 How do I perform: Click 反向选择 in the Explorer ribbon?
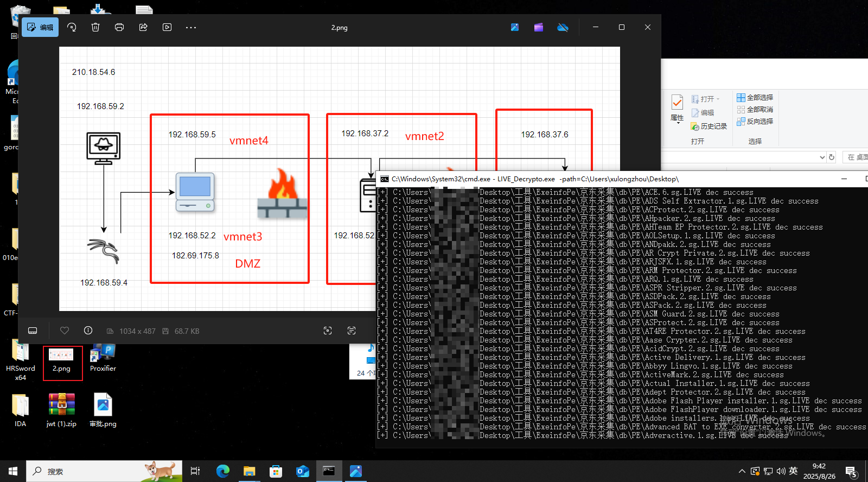pyautogui.click(x=755, y=122)
